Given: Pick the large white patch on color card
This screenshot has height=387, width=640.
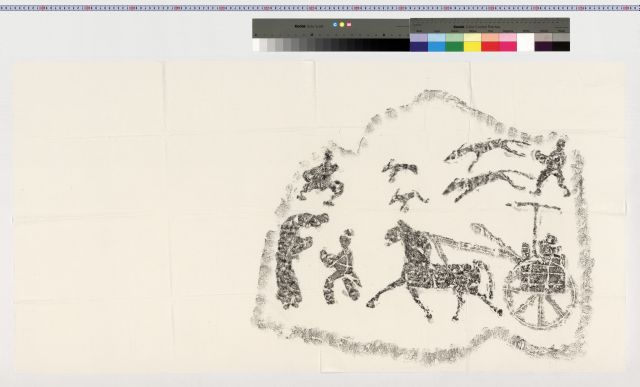Looking at the screenshot, I should (526, 42).
